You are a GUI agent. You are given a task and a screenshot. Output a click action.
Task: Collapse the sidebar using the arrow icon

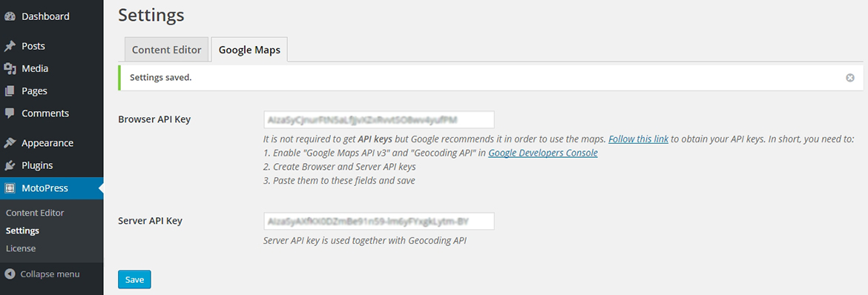tap(10, 274)
